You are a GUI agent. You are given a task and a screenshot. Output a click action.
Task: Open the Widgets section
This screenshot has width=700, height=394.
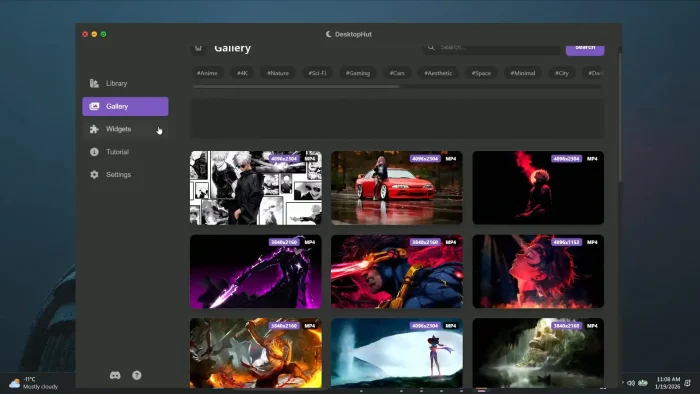point(125,129)
